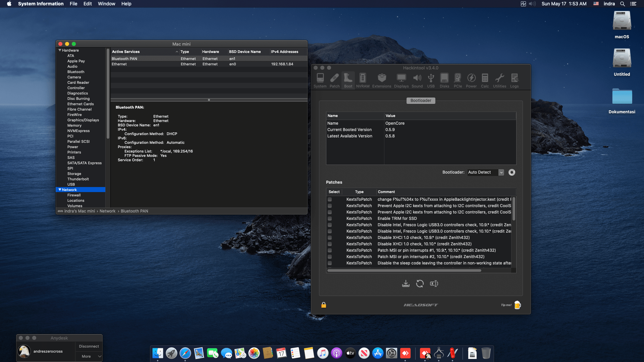This screenshot has height=362, width=644.
Task: Open the Disks section in Hackintool
Action: tap(444, 81)
